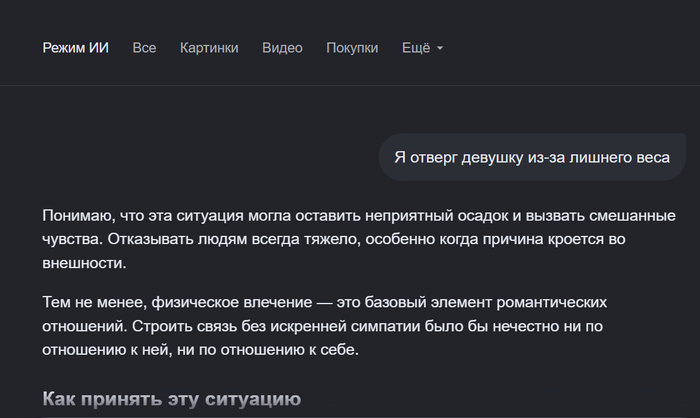Open the Покупки tab
This screenshot has height=418, width=700.
[352, 48]
